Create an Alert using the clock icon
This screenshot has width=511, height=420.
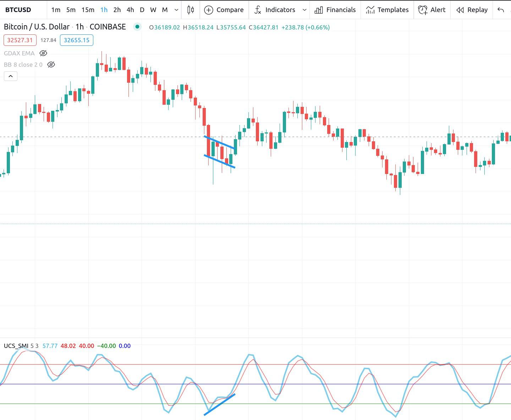click(x=423, y=10)
